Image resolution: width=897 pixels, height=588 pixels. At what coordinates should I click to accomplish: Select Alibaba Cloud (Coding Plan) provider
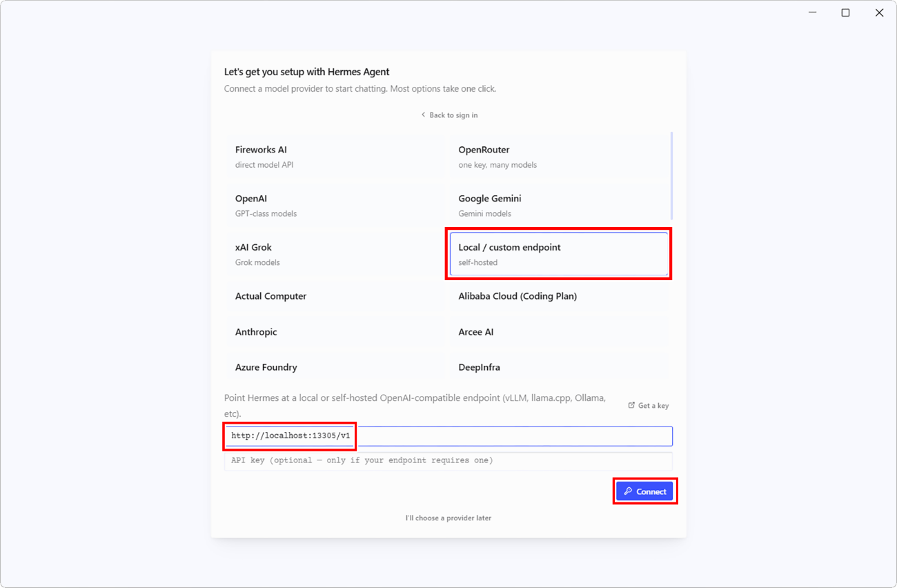pos(559,296)
